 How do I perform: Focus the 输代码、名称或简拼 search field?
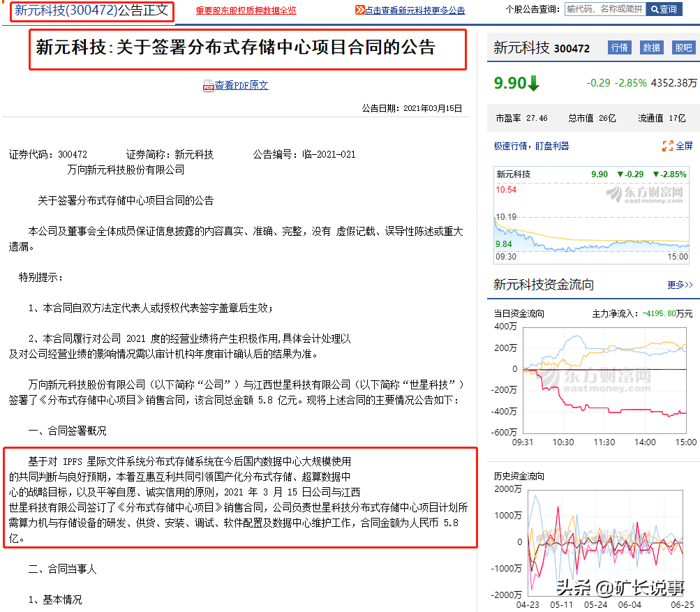(x=605, y=9)
